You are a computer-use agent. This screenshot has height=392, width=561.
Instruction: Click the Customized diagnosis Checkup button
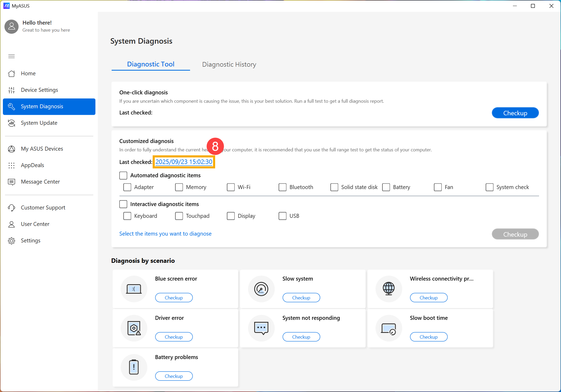coord(515,234)
